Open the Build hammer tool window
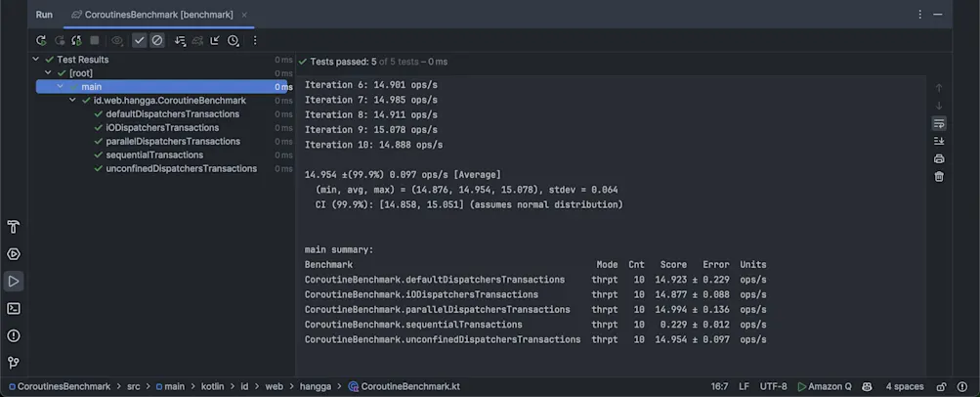This screenshot has width=980, height=397. (x=13, y=227)
